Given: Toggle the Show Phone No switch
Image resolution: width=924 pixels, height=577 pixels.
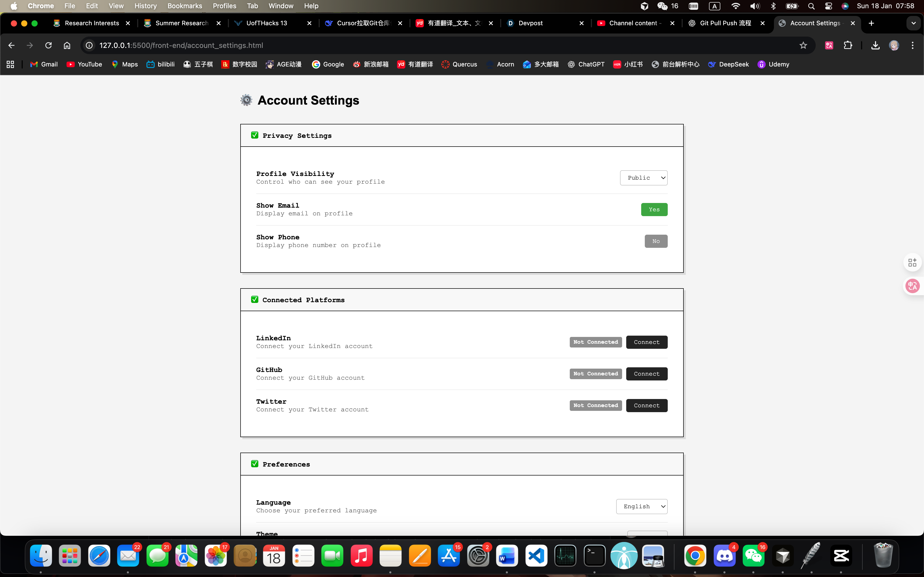Looking at the screenshot, I should click(656, 241).
